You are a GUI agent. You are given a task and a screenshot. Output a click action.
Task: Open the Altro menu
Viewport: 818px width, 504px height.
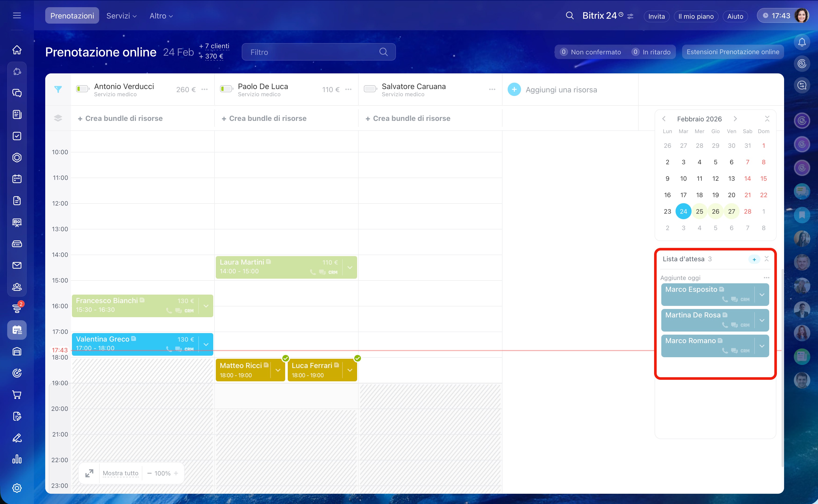coord(161,16)
